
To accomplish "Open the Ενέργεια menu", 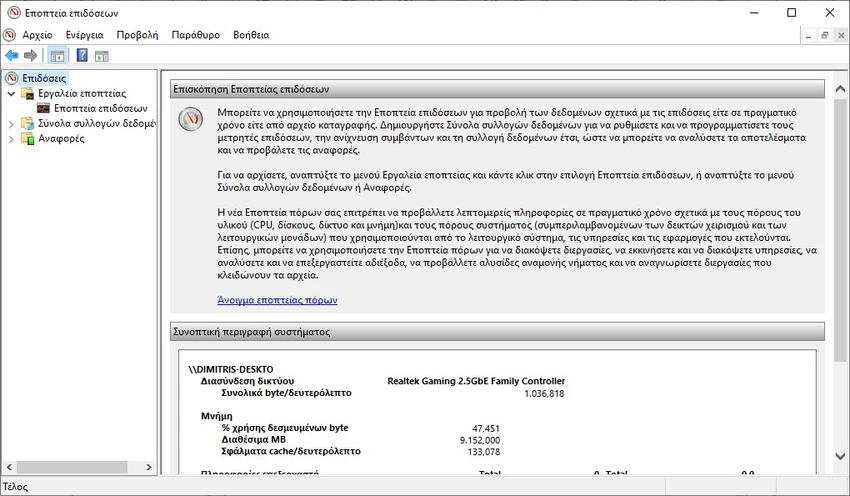I will click(x=85, y=35).
